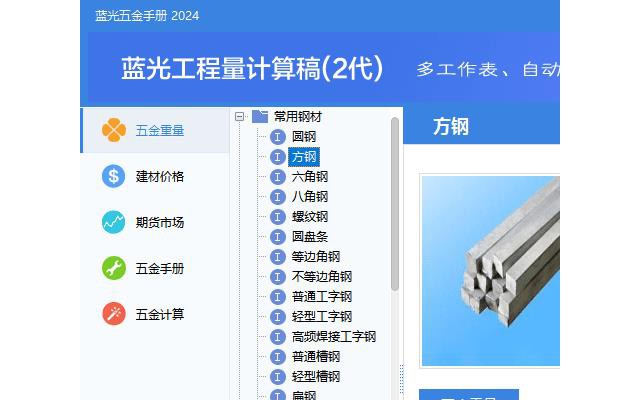The height and width of the screenshot is (400, 640).
Task: Select 高频焊接工字钢 item
Action: [333, 337]
